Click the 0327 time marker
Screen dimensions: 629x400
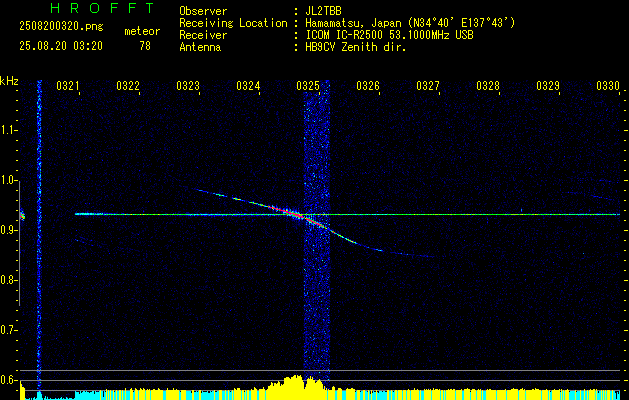pos(428,85)
